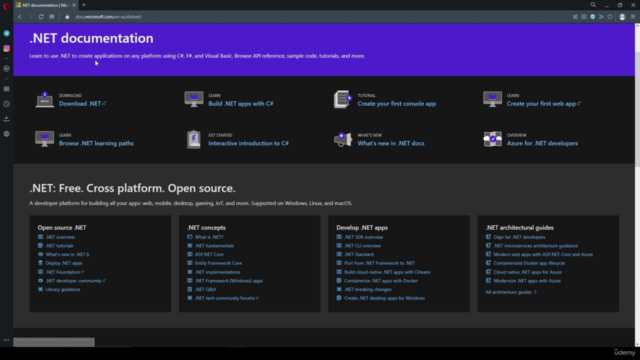Image resolution: width=640 pixels, height=360 pixels.
Task: Open Azure for .NET developers link
Action: [x=542, y=143]
